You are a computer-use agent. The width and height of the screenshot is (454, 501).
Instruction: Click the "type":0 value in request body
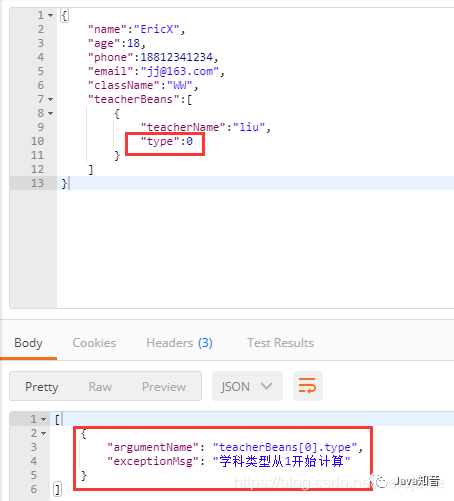[x=166, y=141]
